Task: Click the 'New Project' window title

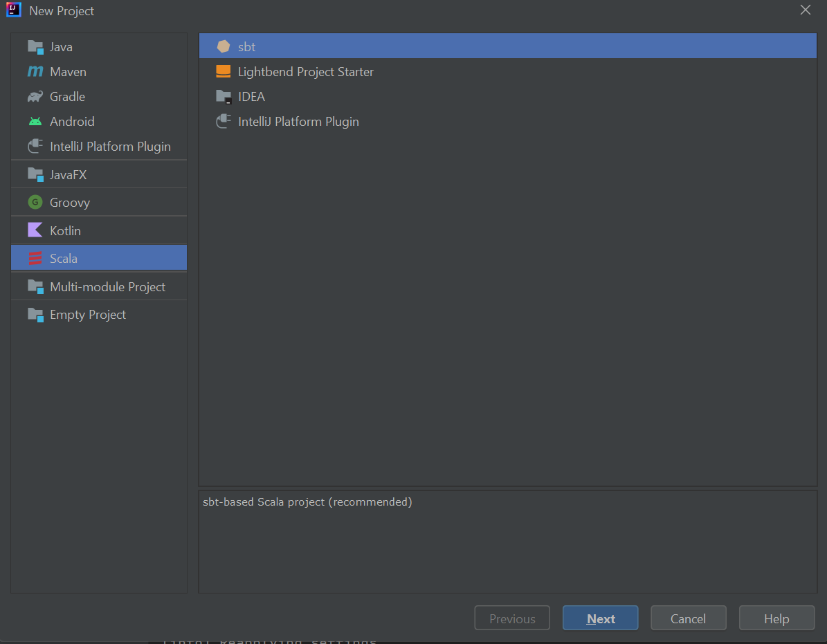Action: coord(62,11)
